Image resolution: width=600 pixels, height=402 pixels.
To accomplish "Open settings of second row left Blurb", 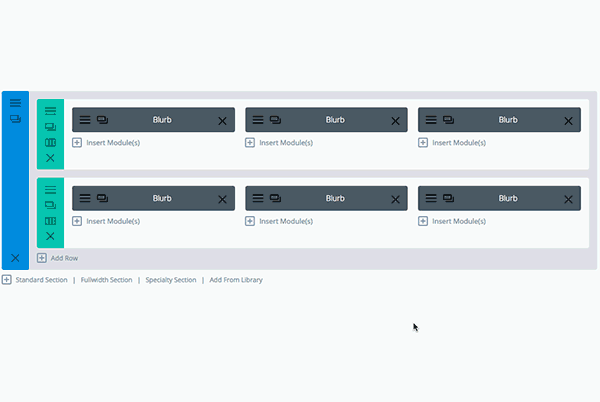I will (x=85, y=198).
